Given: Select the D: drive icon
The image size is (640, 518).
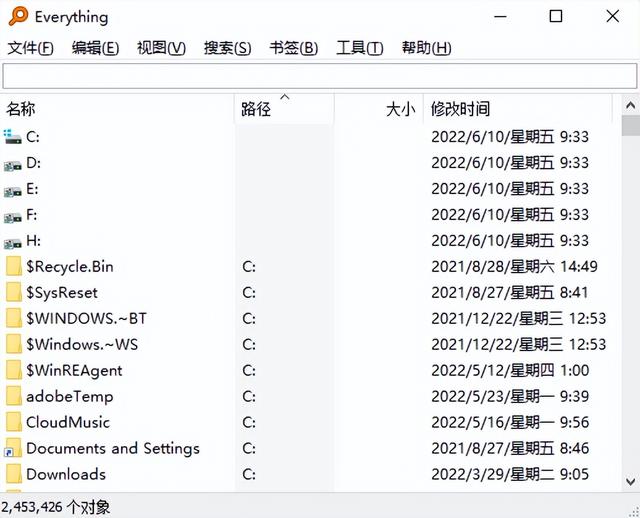Looking at the screenshot, I should pos(13,165).
